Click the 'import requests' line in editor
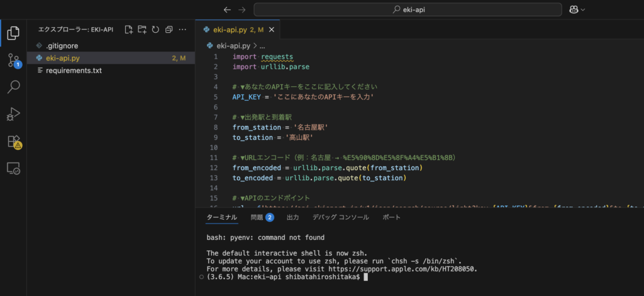Viewport: 644px width, 296px height. pyautogui.click(x=263, y=57)
